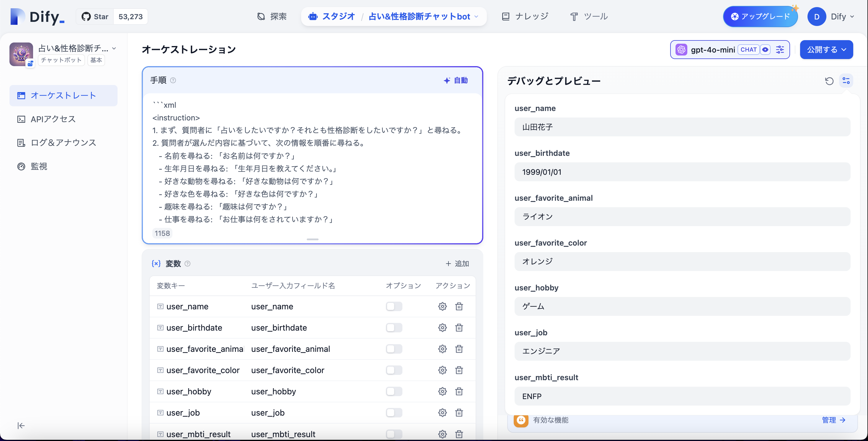This screenshot has height=441, width=868.
Task: Enable the optional toggle for user_name
Action: [x=394, y=307]
